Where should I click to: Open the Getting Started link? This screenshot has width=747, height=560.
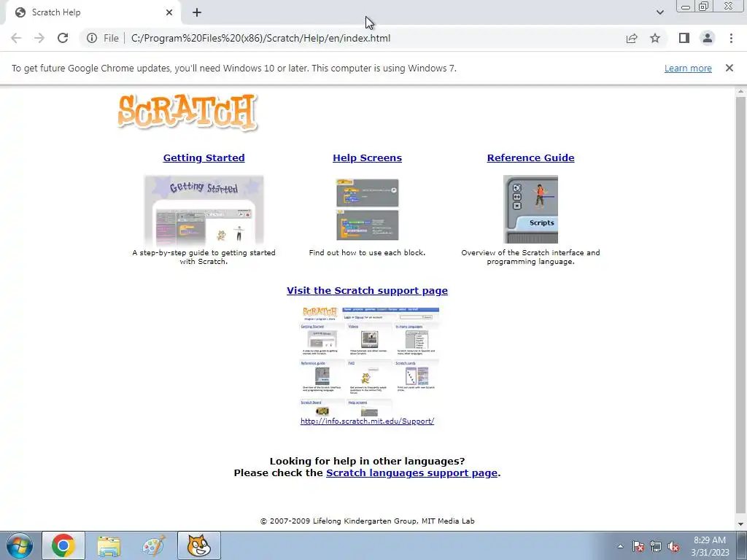pos(204,157)
